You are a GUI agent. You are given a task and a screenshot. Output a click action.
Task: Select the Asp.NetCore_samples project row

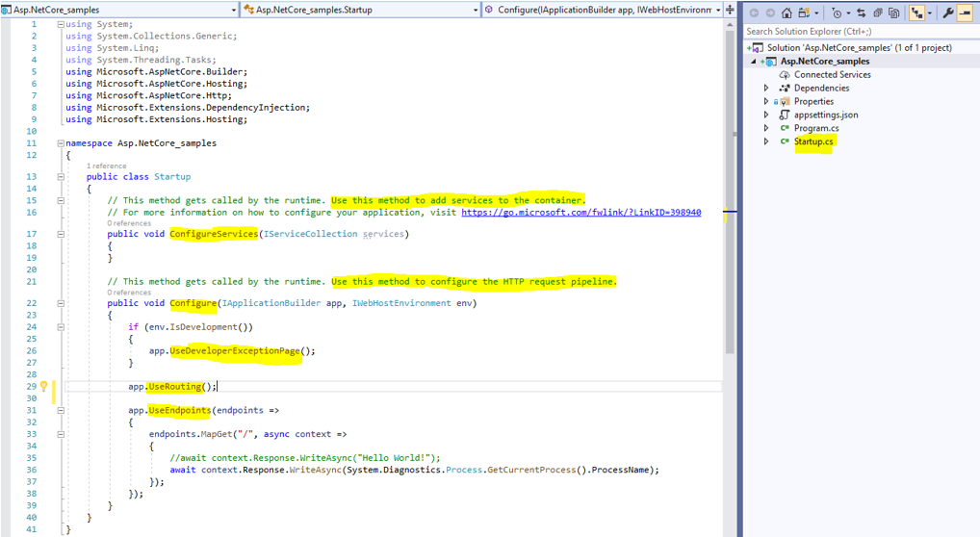click(x=862, y=62)
